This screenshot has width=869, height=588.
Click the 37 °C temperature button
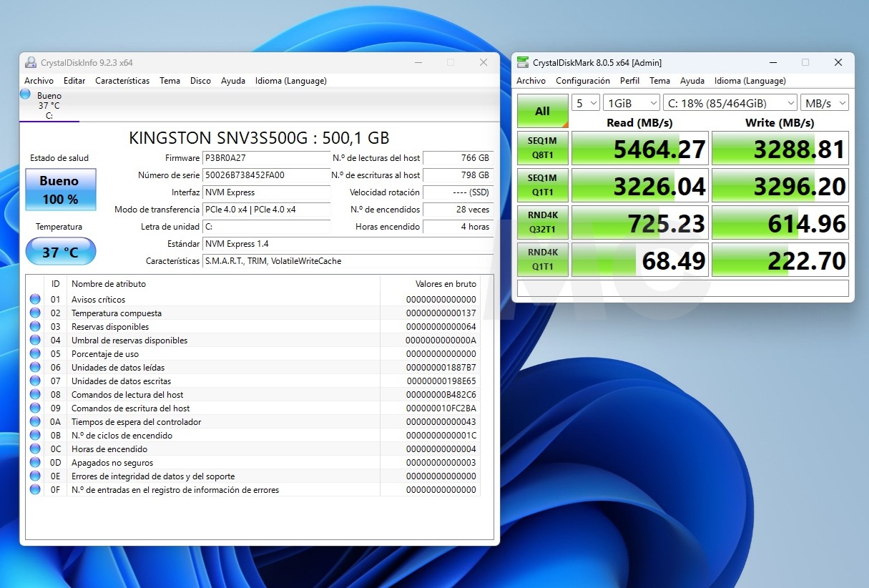click(x=60, y=252)
